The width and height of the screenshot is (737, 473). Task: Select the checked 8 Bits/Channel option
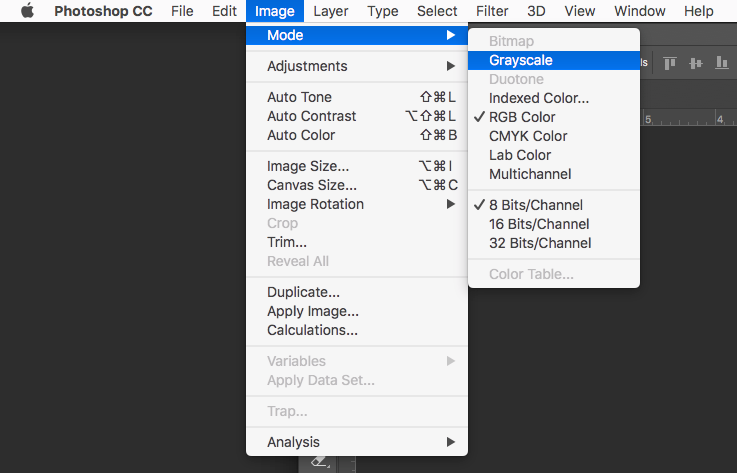point(554,205)
